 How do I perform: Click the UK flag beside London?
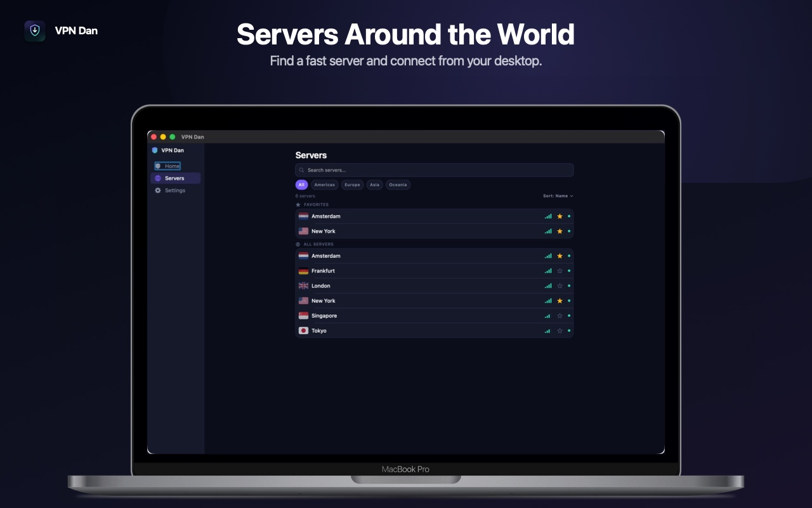(303, 286)
